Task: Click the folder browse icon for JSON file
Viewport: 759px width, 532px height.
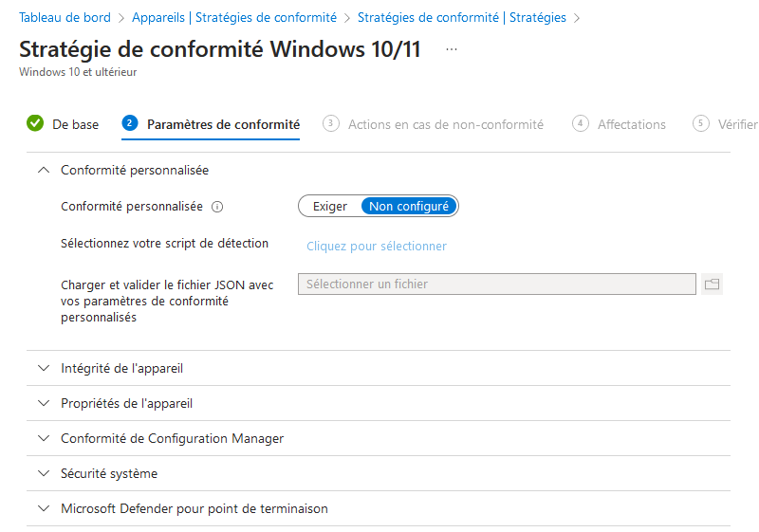Action: point(712,284)
